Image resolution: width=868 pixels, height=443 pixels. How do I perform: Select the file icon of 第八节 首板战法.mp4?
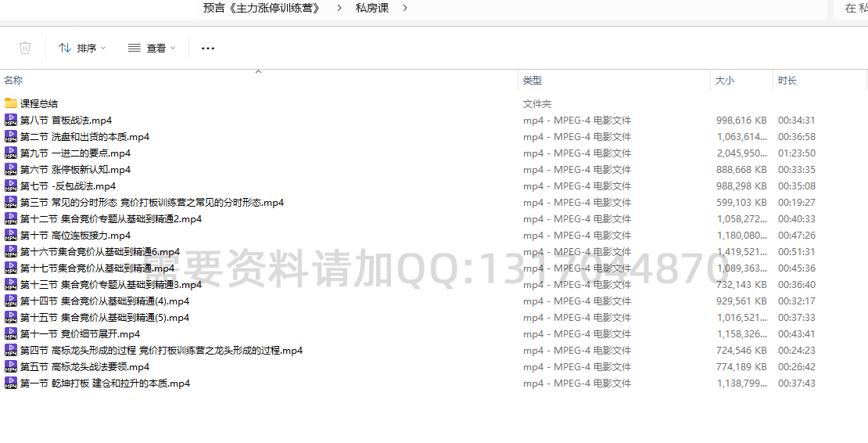point(11,120)
